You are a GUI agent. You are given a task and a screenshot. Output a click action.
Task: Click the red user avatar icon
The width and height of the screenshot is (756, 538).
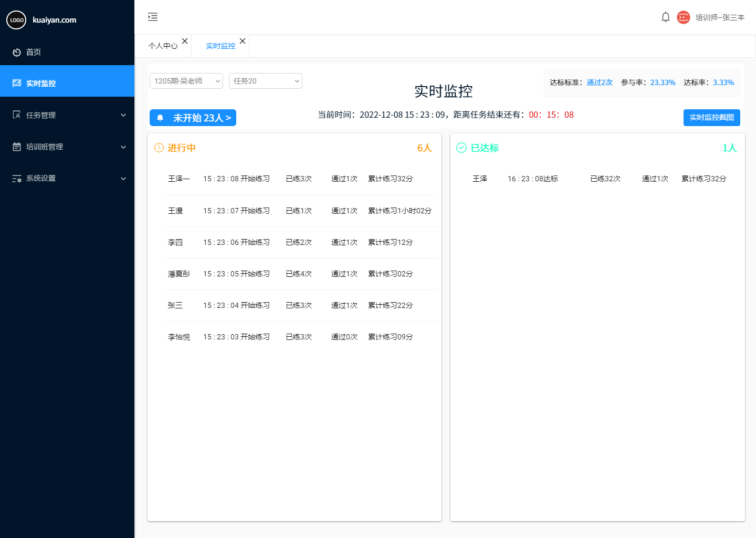click(x=683, y=17)
